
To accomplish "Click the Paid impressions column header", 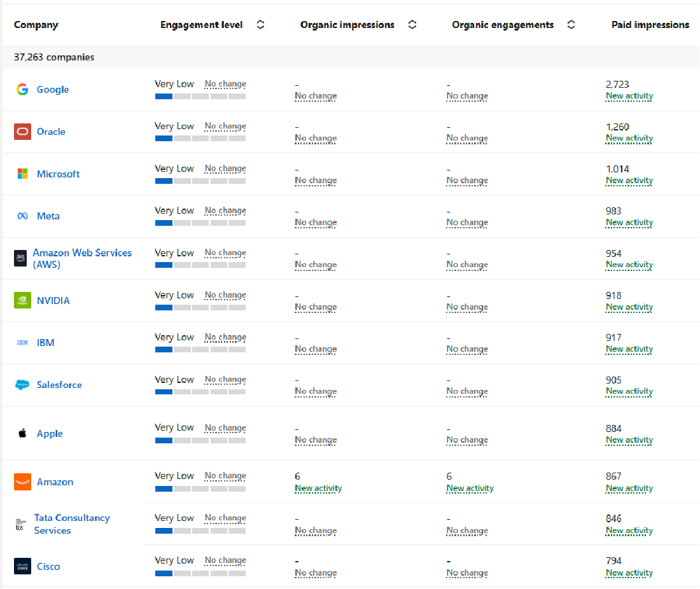I will point(650,25).
